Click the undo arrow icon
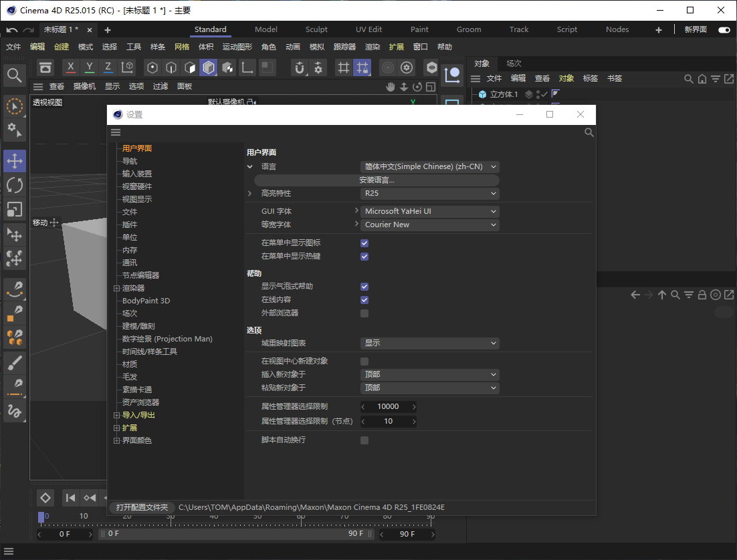Viewport: 737px width, 560px height. [12, 29]
